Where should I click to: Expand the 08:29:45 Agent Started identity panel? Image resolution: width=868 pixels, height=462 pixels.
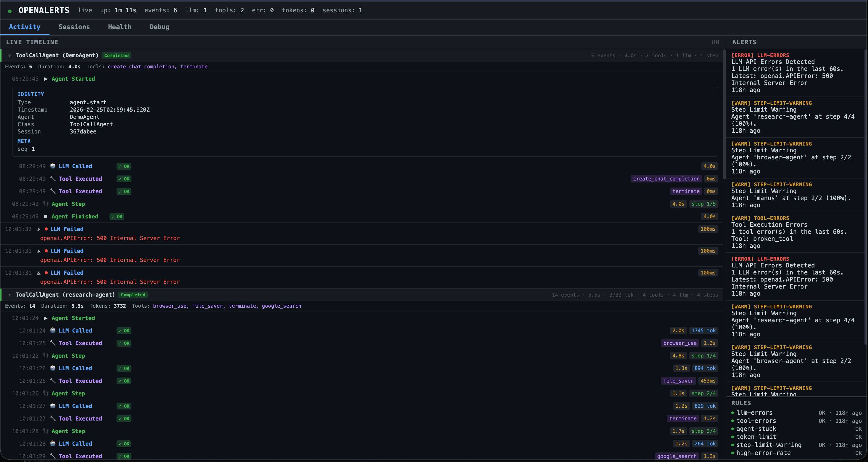coord(73,79)
